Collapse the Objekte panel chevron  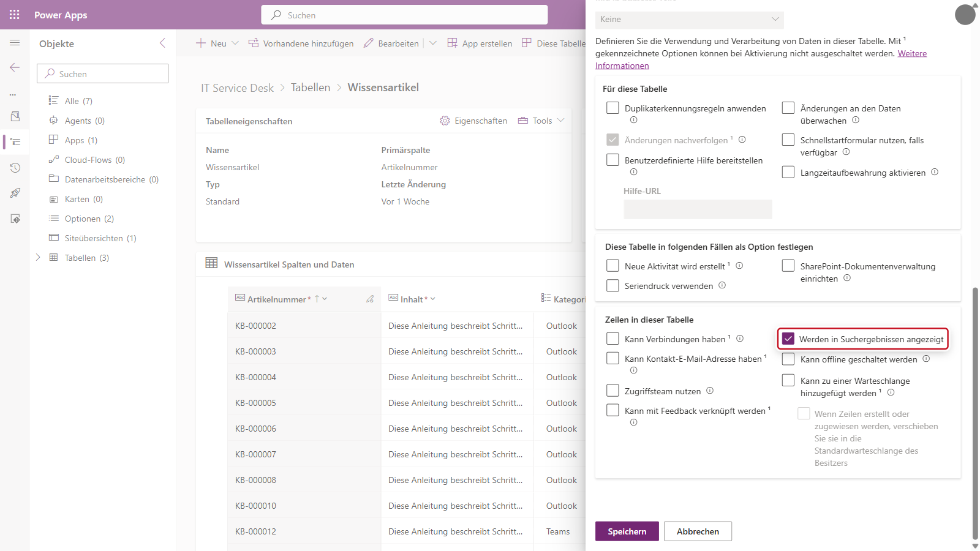[162, 43]
